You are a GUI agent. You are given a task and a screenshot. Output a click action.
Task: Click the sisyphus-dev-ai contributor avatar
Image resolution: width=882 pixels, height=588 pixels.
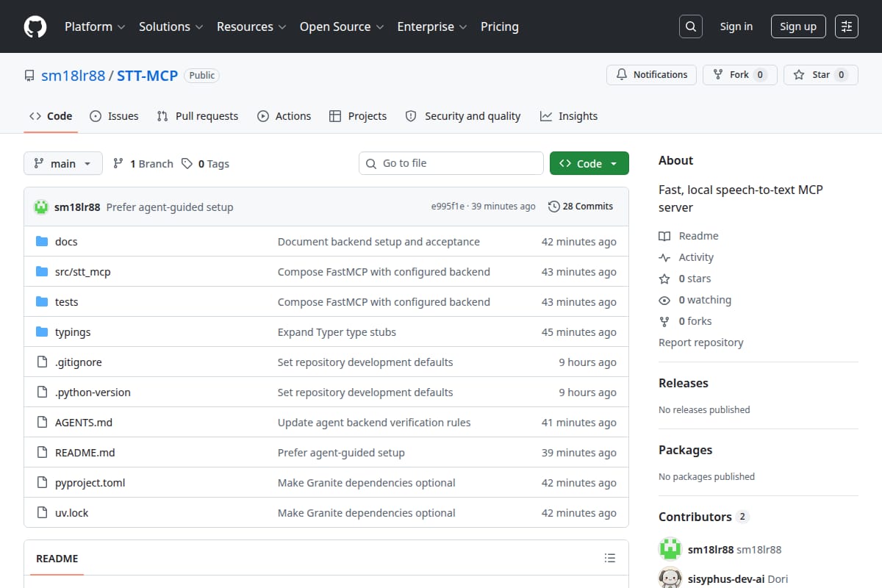[x=670, y=578]
